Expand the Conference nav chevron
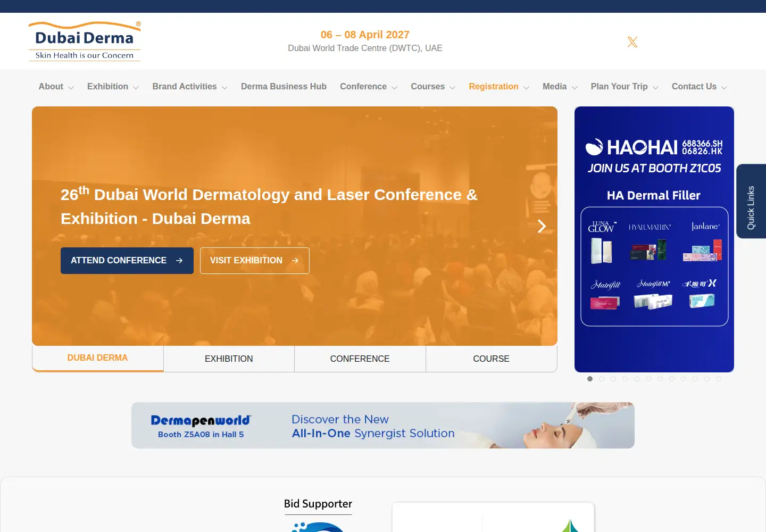Screen dimensions: 766x532 point(394,88)
